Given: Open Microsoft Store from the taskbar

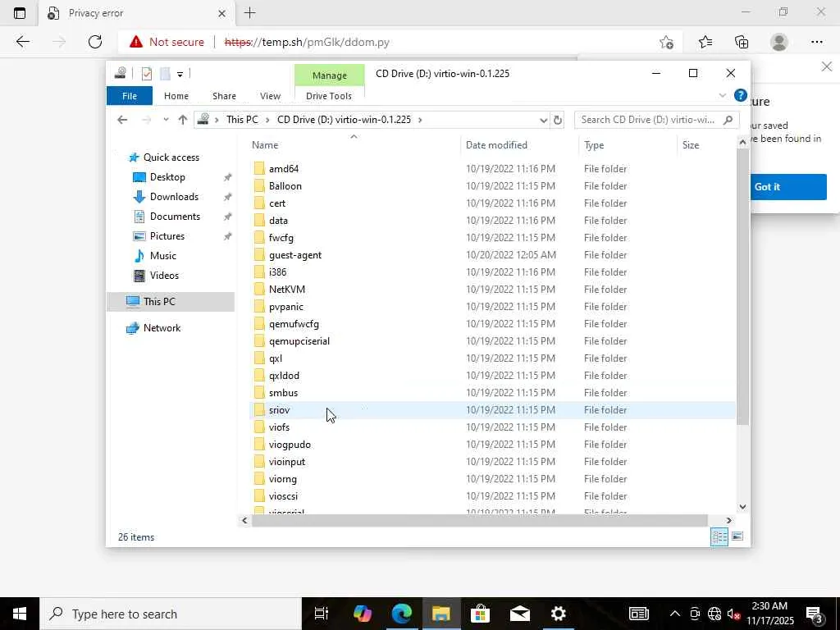Looking at the screenshot, I should click(481, 614).
